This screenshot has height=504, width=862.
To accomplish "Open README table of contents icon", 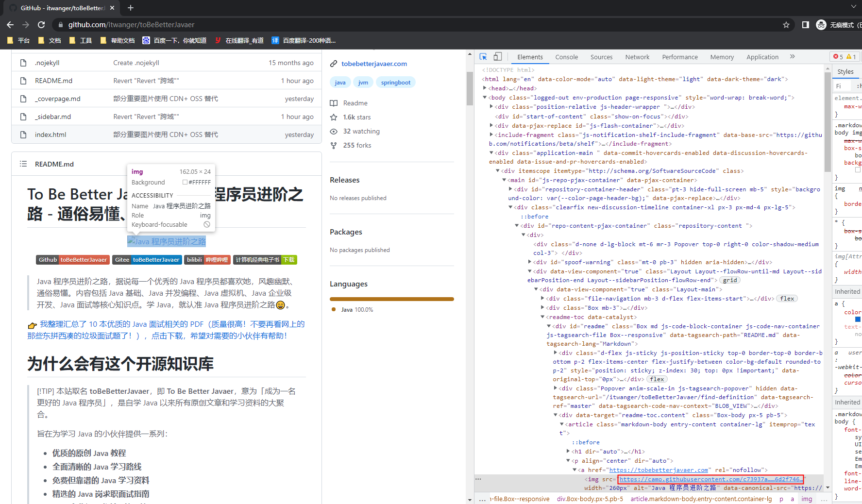I will coord(23,164).
